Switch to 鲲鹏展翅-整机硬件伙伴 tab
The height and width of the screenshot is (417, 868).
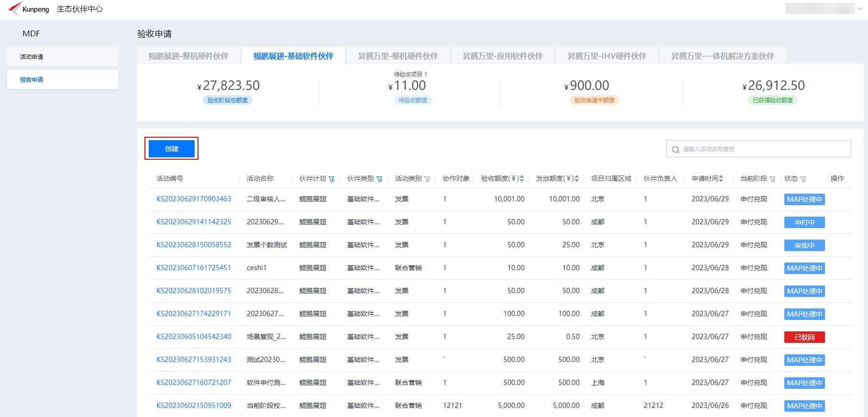pyautogui.click(x=188, y=56)
